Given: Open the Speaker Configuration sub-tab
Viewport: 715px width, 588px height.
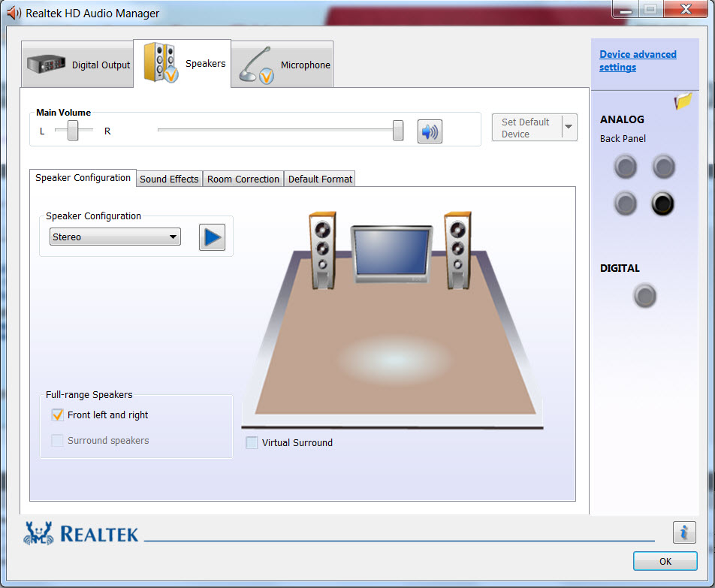Looking at the screenshot, I should click(83, 178).
